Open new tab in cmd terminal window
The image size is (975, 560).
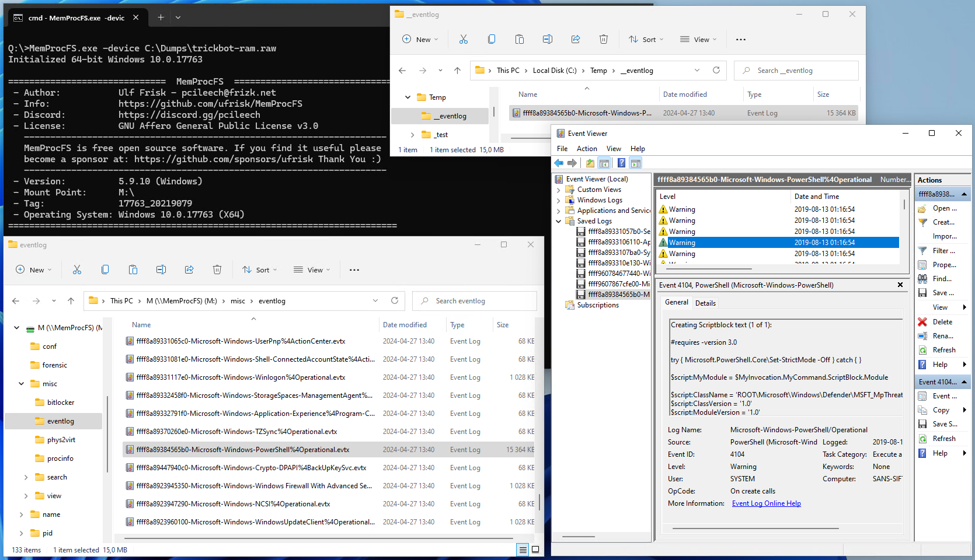pos(161,17)
